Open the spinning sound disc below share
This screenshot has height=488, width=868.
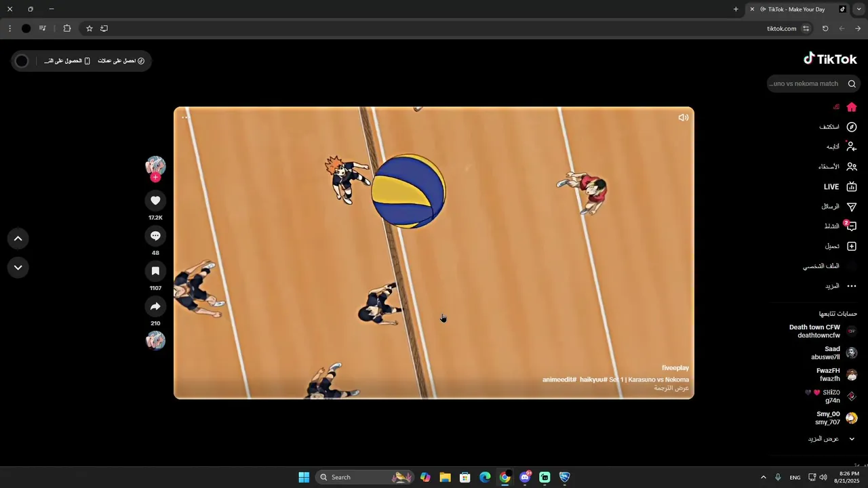click(155, 341)
